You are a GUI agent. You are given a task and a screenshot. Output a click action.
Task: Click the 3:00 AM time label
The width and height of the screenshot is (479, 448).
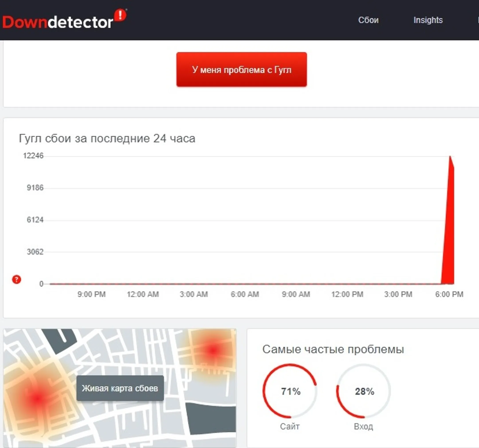[x=194, y=294]
